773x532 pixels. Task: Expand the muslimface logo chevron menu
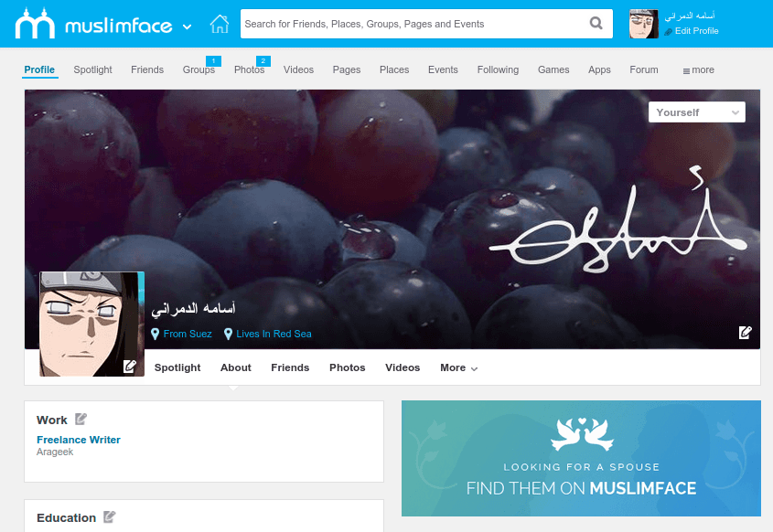(187, 27)
